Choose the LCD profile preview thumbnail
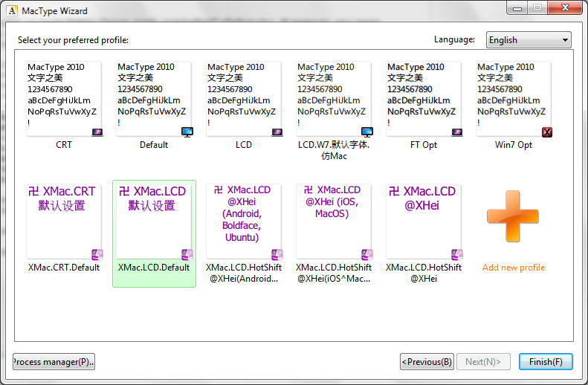The image size is (588, 385). [x=244, y=99]
